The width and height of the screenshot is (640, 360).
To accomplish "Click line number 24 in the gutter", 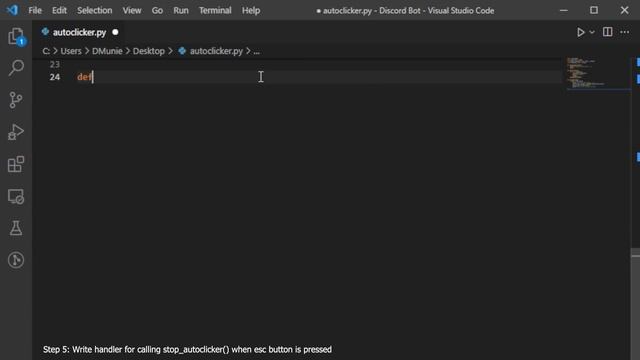I will pos(55,77).
